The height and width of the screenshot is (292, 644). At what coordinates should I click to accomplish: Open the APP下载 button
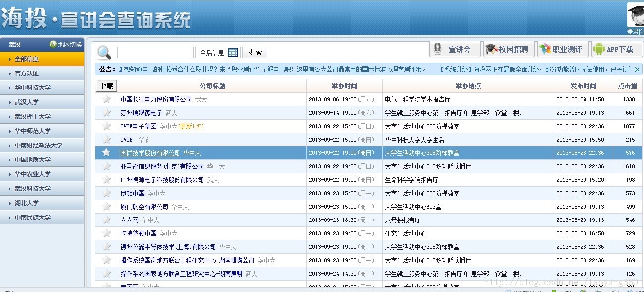617,49
